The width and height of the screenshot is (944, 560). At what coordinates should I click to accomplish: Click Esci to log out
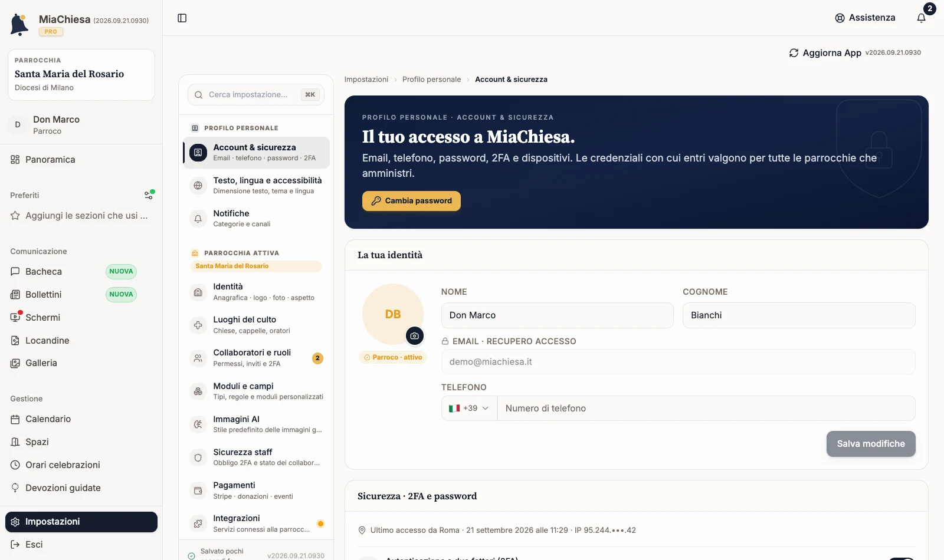pyautogui.click(x=81, y=545)
